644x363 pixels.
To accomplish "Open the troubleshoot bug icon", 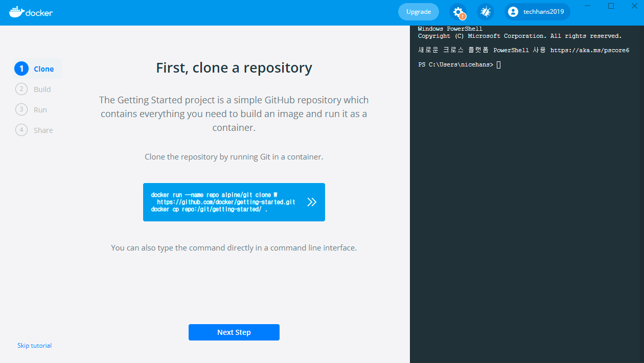I will point(485,12).
